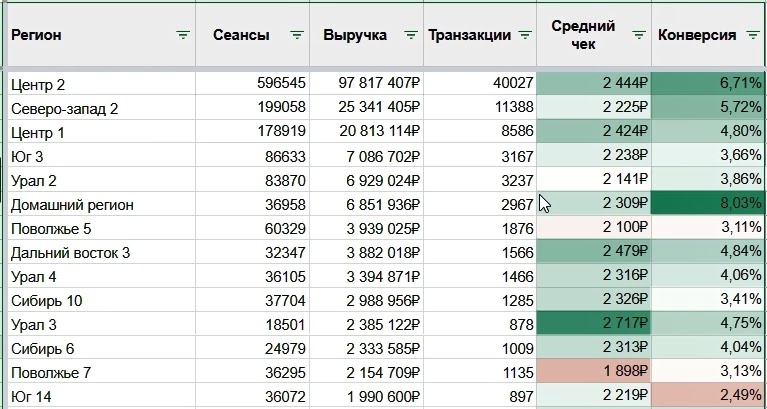This screenshot has width=767, height=409.
Task: Select the cell Урал 4
Action: tap(101, 276)
